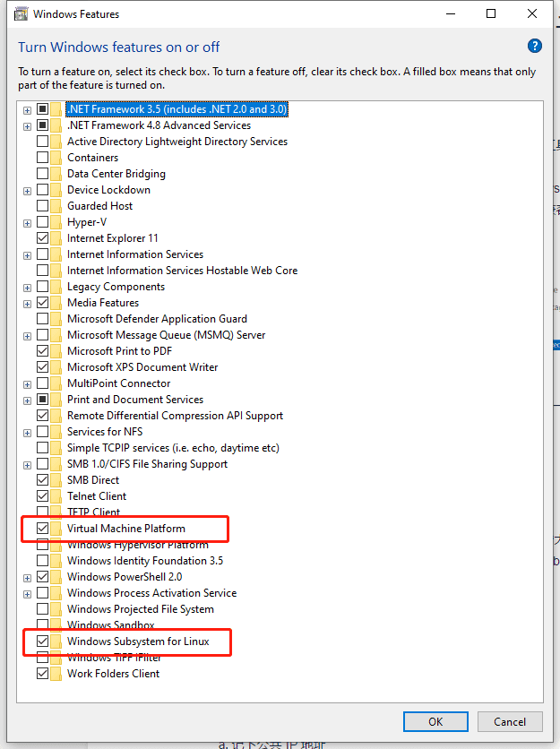
Task: Click the folder icon beside Work Folders Client
Action: [57, 674]
